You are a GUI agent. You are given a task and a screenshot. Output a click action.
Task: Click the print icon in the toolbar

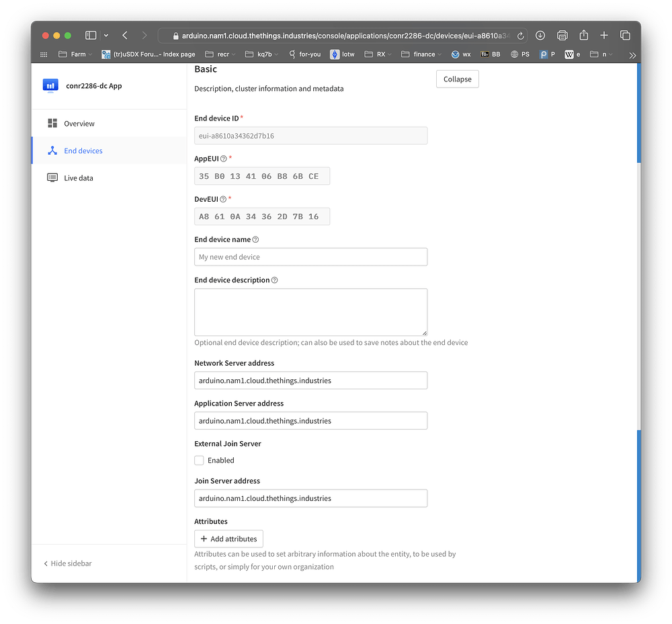(x=562, y=35)
